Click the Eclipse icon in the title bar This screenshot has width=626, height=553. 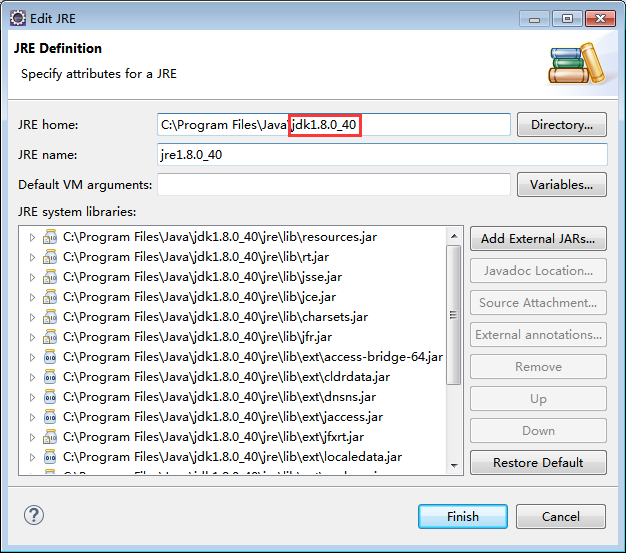(x=18, y=18)
